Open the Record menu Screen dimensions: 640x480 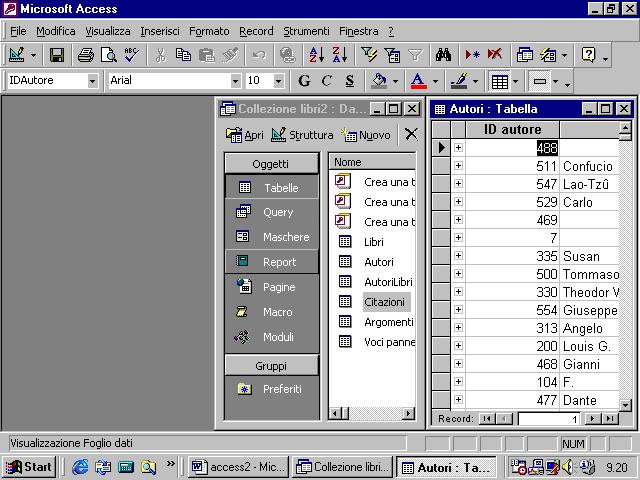[x=256, y=31]
